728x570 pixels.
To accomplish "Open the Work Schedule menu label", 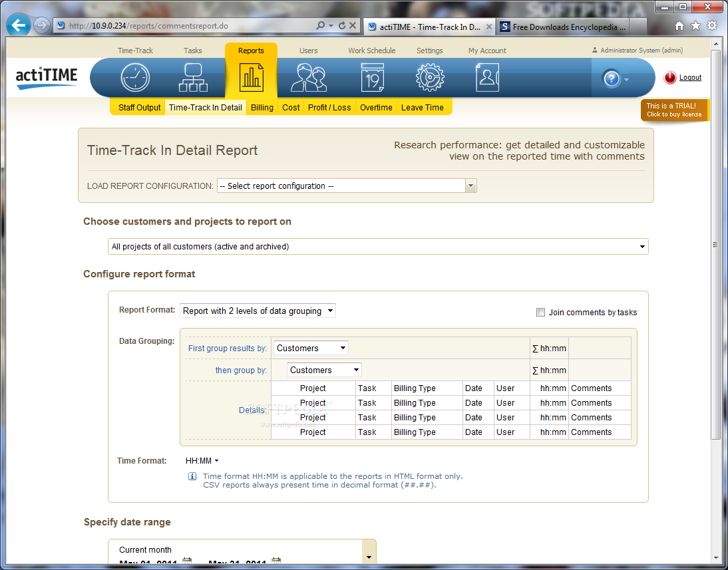I will [x=372, y=51].
